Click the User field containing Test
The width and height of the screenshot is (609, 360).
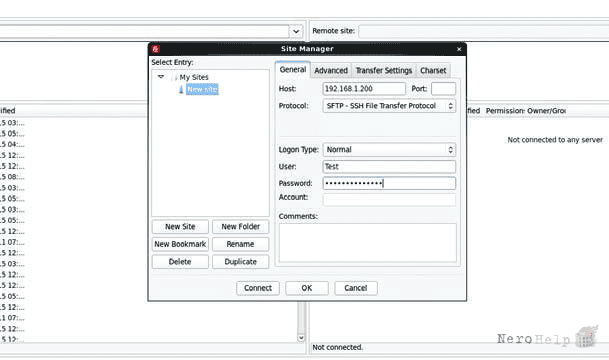point(389,167)
